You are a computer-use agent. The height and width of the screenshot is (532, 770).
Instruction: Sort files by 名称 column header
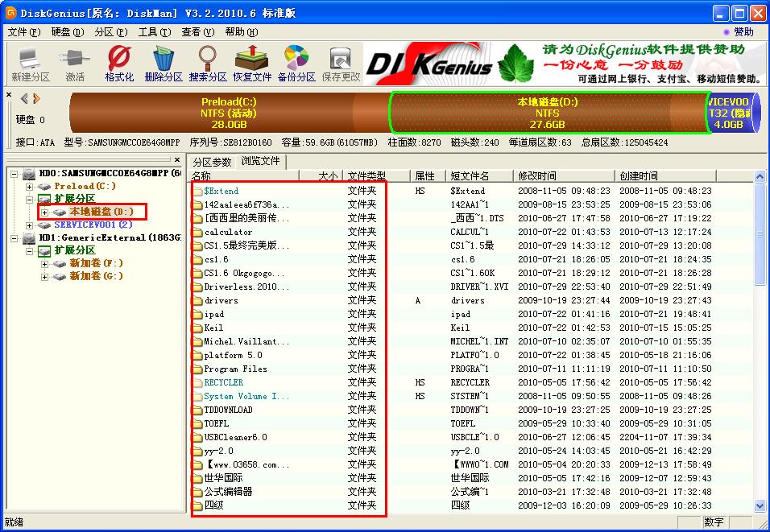click(x=244, y=175)
